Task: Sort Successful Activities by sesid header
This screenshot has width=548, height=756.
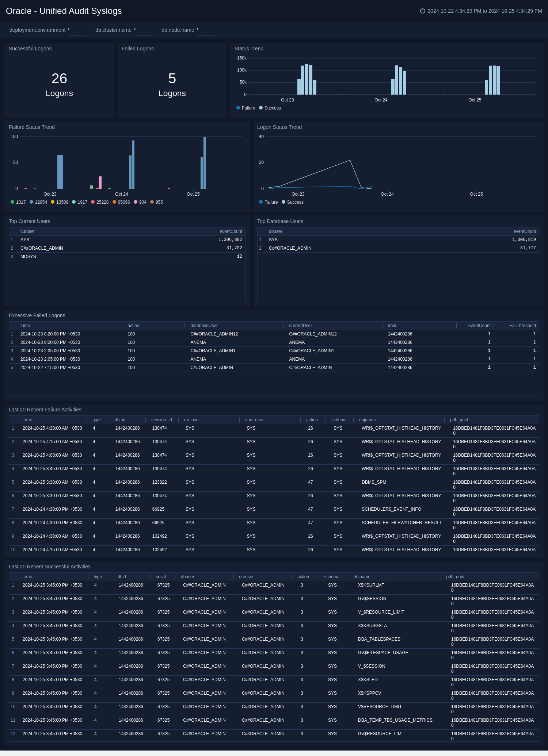Action: [161, 577]
